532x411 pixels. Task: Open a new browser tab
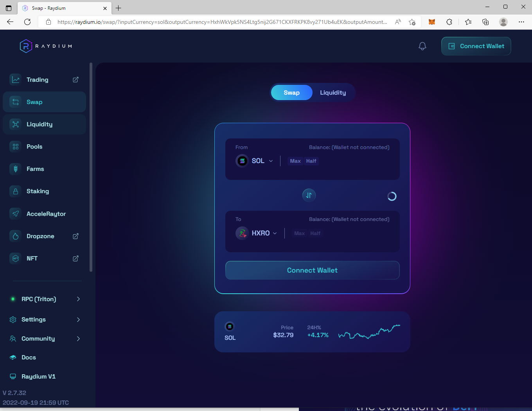coord(119,8)
